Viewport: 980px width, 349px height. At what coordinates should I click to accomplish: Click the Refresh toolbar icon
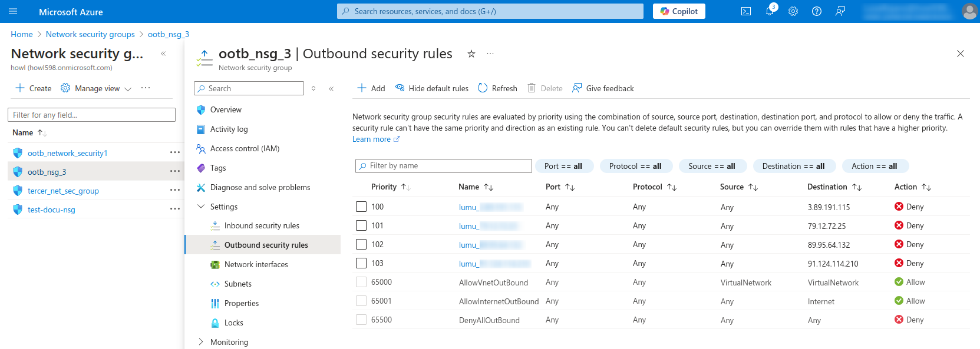click(x=497, y=88)
